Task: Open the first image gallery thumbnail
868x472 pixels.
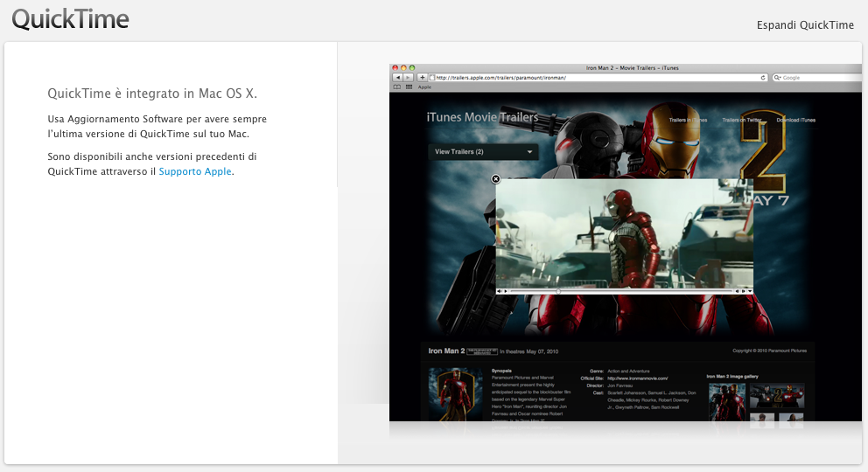Action: pyautogui.click(x=727, y=402)
